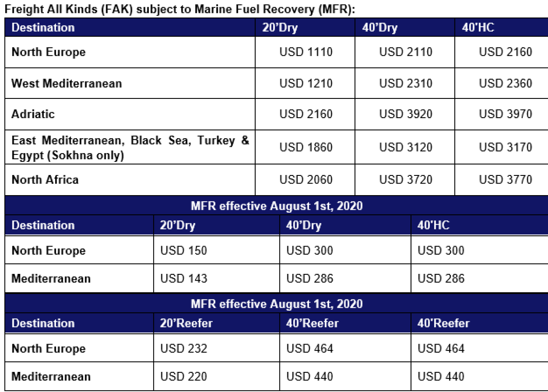The image size is (548, 392).
Task: Click the top table Destination column header
Action: tap(43, 27)
